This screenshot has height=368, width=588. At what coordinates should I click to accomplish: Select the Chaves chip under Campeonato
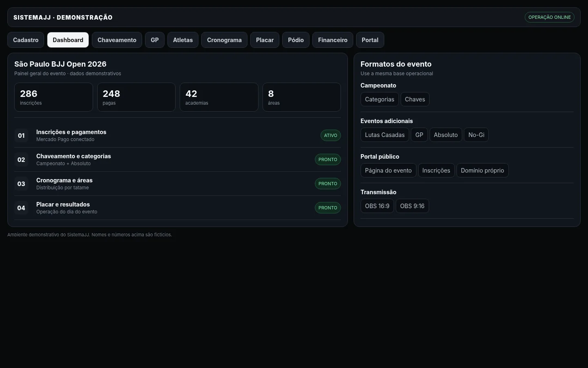pos(415,99)
